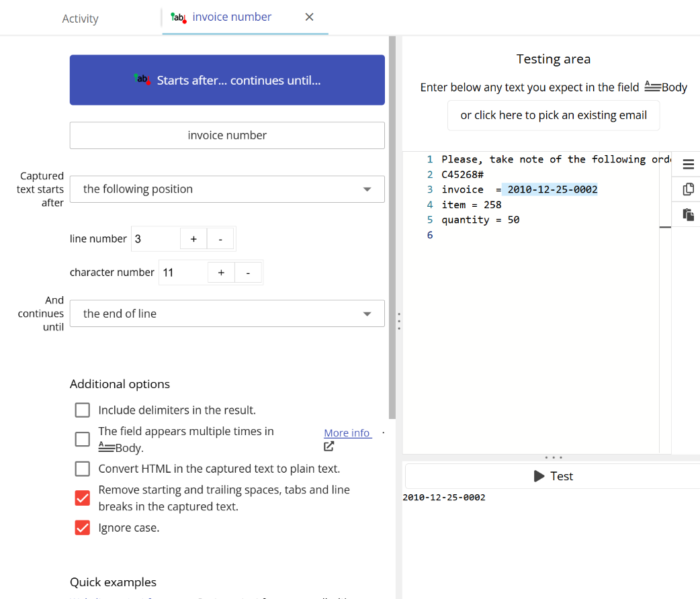Check "Convert HTML in the captured text to plain text"
Screen dimensions: 700x599
pyautogui.click(x=82, y=468)
